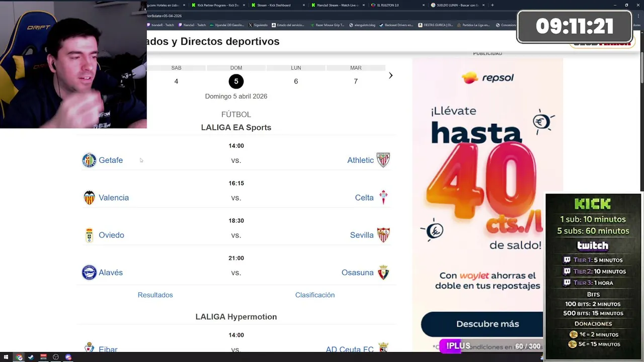Screen dimensions: 644x362
Task: Open the Windows Start menu
Action: click(6, 357)
